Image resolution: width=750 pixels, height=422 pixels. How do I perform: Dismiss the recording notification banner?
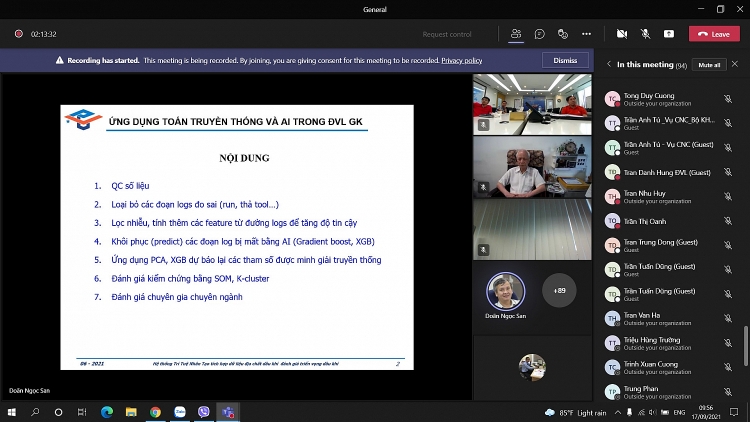(x=565, y=60)
